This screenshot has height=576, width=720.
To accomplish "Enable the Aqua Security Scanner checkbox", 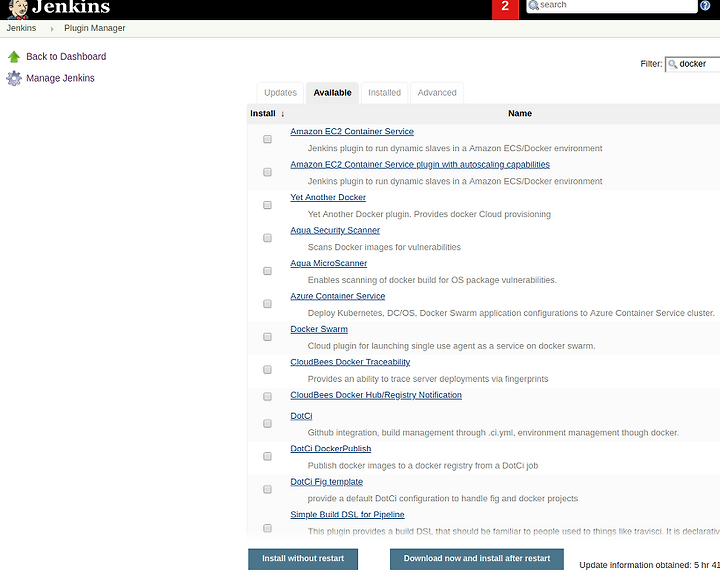I will [267, 238].
